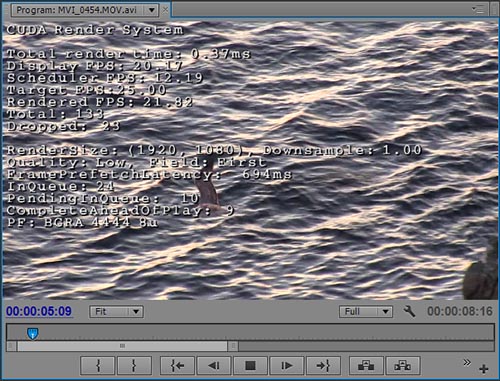Image resolution: width=500 pixels, height=381 pixels.
Task: Open the button editor plus icon
Action: tap(484, 369)
